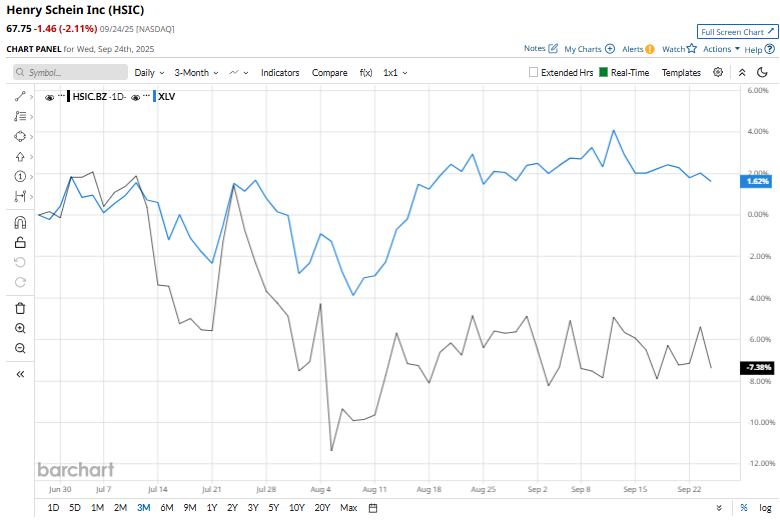Toggle the drawings lock icon
Viewport: 780px width, 521px height.
point(20,242)
